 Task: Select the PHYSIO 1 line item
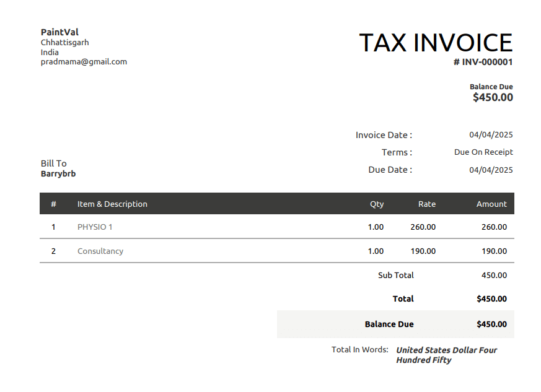tap(94, 227)
